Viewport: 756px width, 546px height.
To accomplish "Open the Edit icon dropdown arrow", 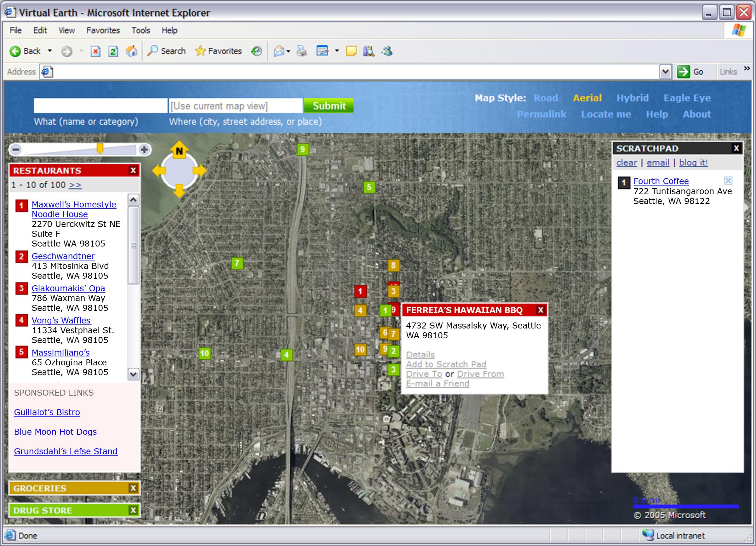I will pos(337,51).
